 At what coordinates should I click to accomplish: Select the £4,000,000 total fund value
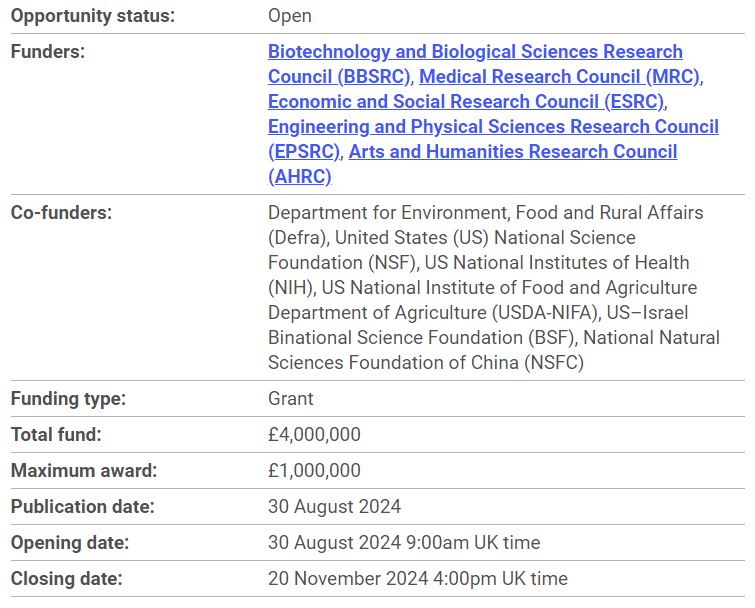tap(314, 435)
